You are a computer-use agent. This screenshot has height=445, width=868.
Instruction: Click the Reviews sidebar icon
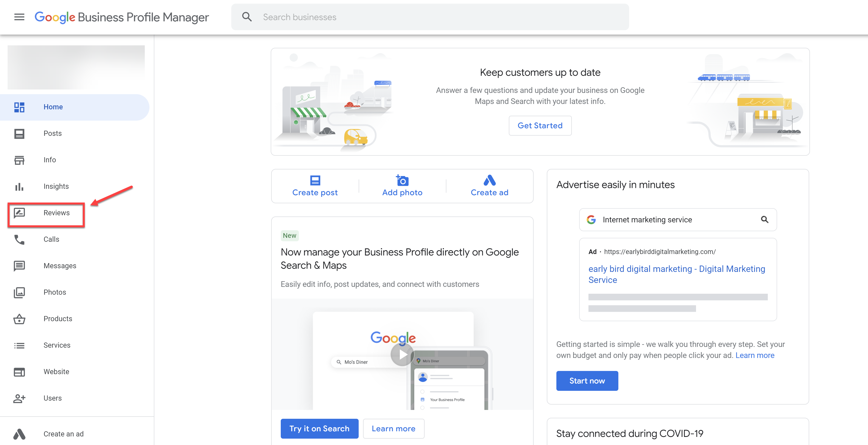20,213
